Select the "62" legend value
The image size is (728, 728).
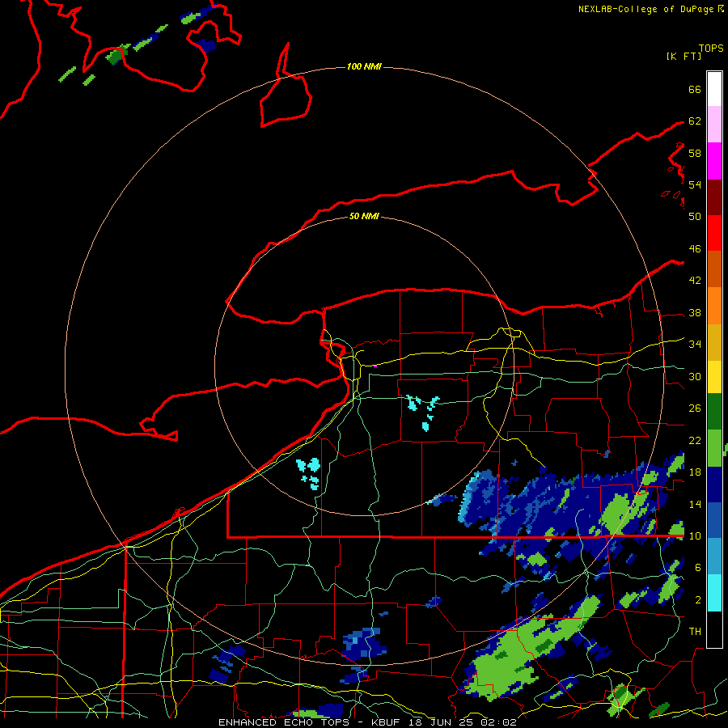pyautogui.click(x=695, y=121)
